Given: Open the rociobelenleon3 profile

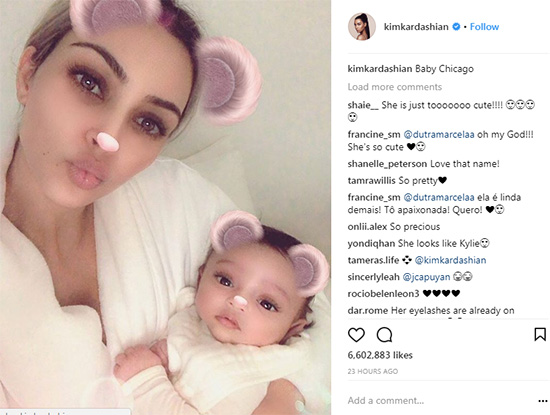Looking at the screenshot, I should (x=383, y=293).
